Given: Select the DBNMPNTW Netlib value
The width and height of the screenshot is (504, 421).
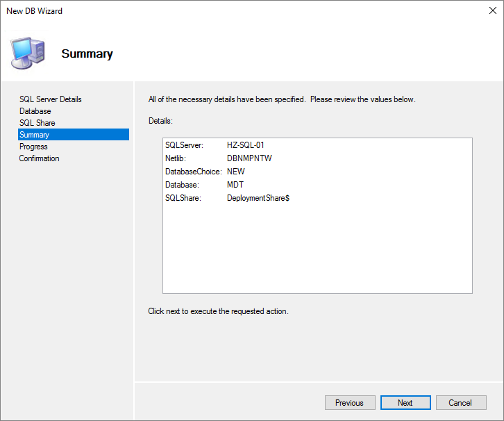Looking at the screenshot, I should pos(249,158).
